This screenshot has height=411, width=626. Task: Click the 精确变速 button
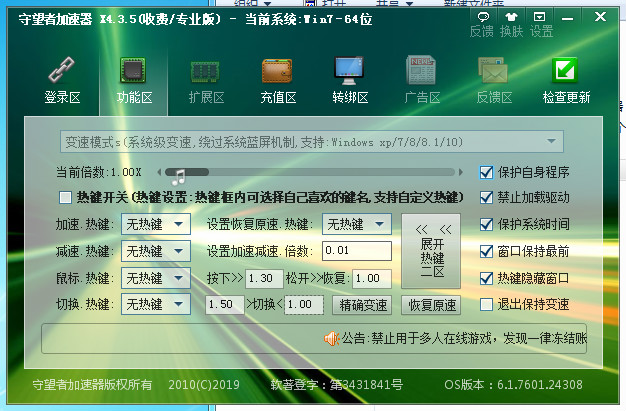362,305
